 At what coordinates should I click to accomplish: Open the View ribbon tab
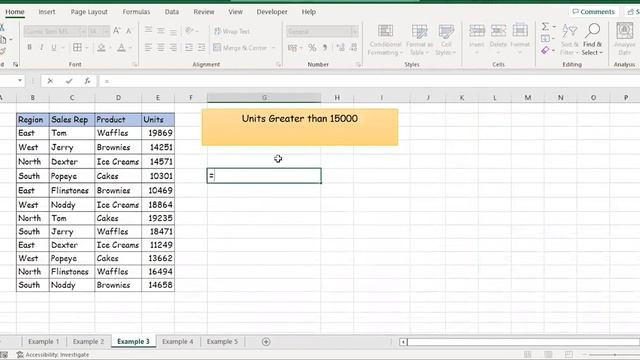pyautogui.click(x=235, y=12)
